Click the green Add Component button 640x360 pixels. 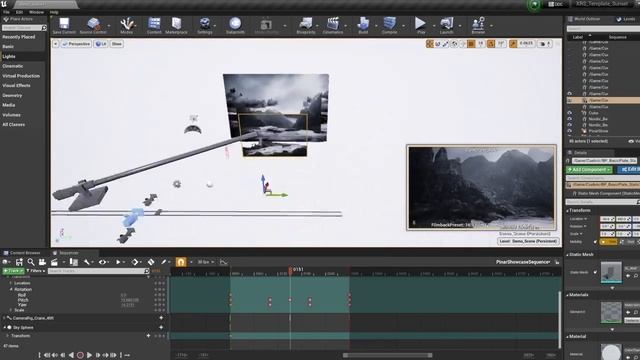click(x=589, y=169)
